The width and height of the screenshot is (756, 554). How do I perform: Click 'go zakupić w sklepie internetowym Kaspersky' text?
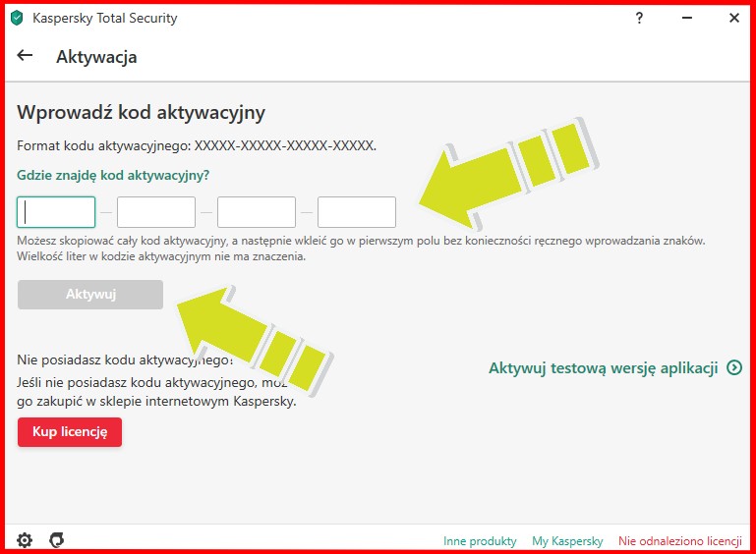tap(156, 402)
